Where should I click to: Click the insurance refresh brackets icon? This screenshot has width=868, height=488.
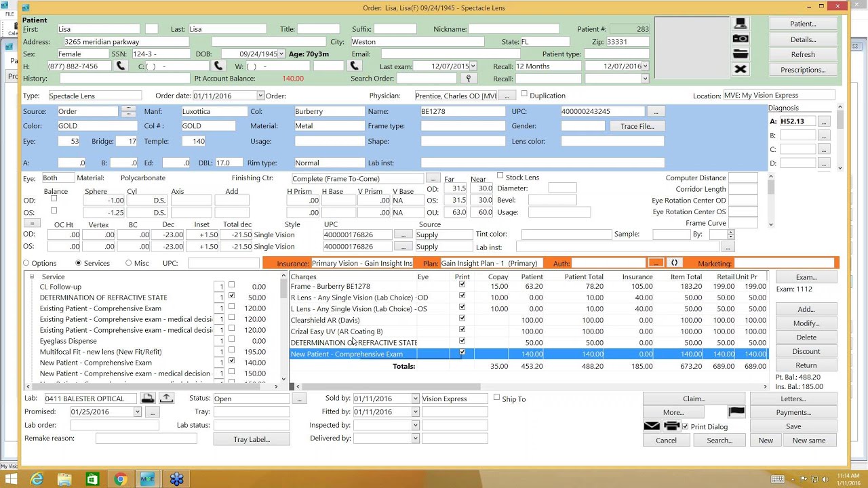674,263
